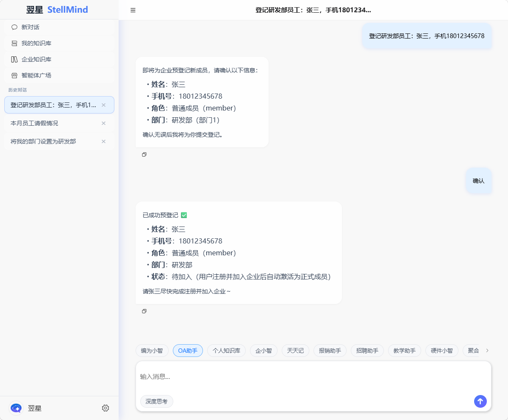Click the 部门：研发部（部门1） line
Screen dimensions: 508x420
(x=185, y=121)
